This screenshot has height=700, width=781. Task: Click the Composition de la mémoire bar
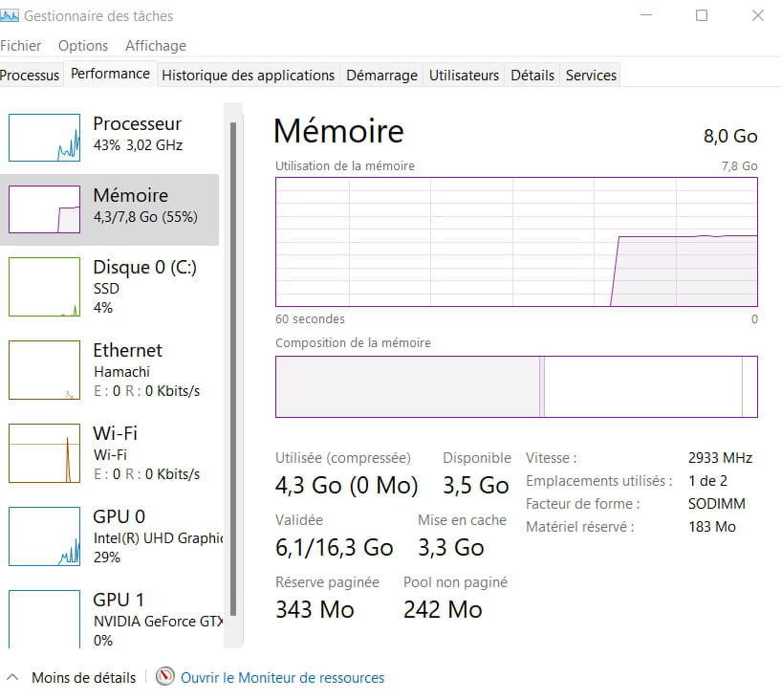coord(516,386)
